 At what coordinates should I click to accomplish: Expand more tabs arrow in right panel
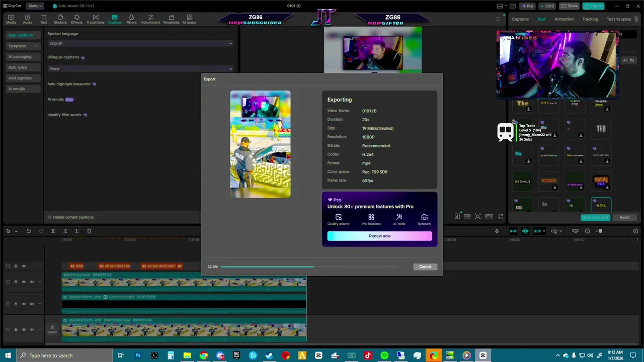(636, 19)
